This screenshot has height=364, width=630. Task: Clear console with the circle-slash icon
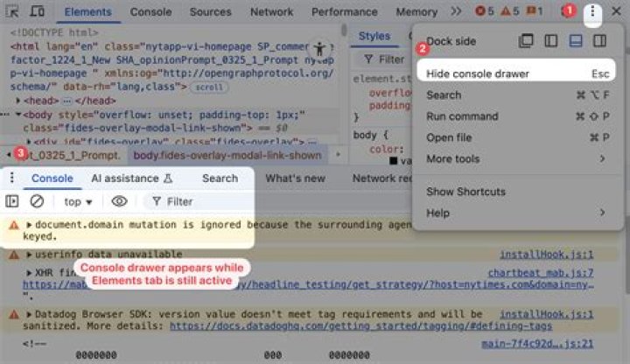[37, 201]
